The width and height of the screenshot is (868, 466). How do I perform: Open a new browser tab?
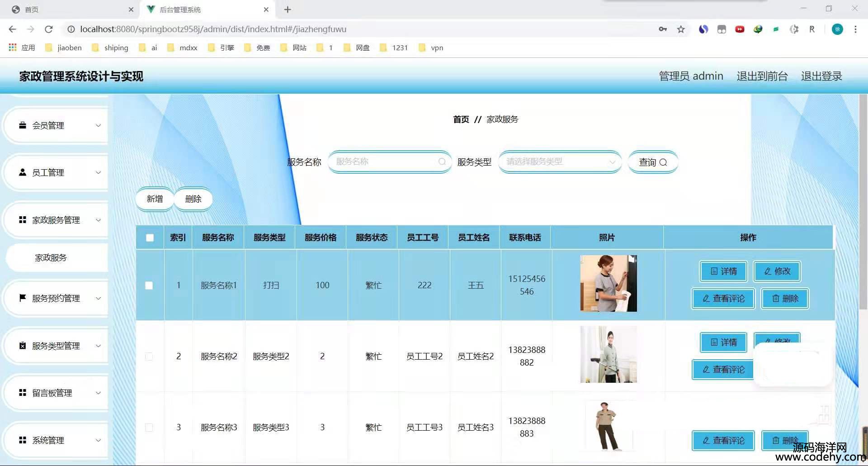click(288, 10)
